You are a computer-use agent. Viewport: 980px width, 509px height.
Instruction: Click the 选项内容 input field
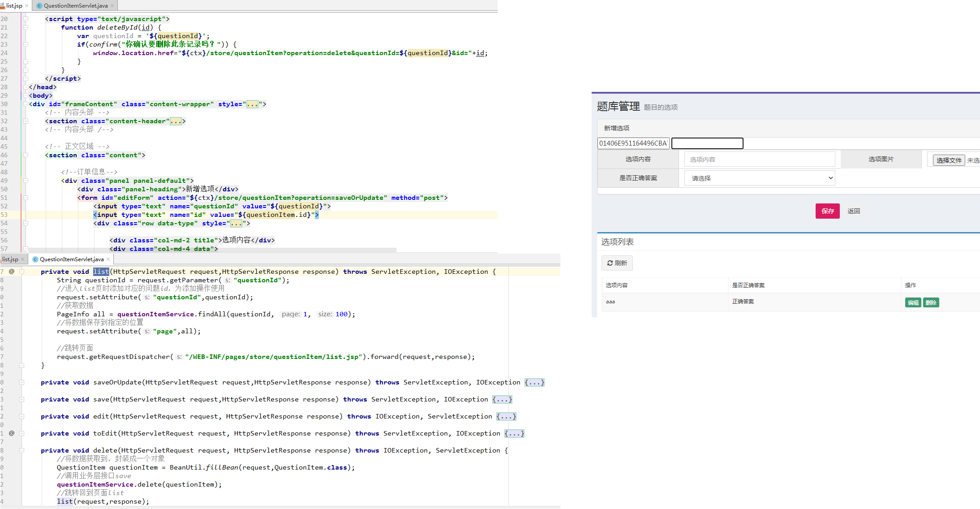760,160
